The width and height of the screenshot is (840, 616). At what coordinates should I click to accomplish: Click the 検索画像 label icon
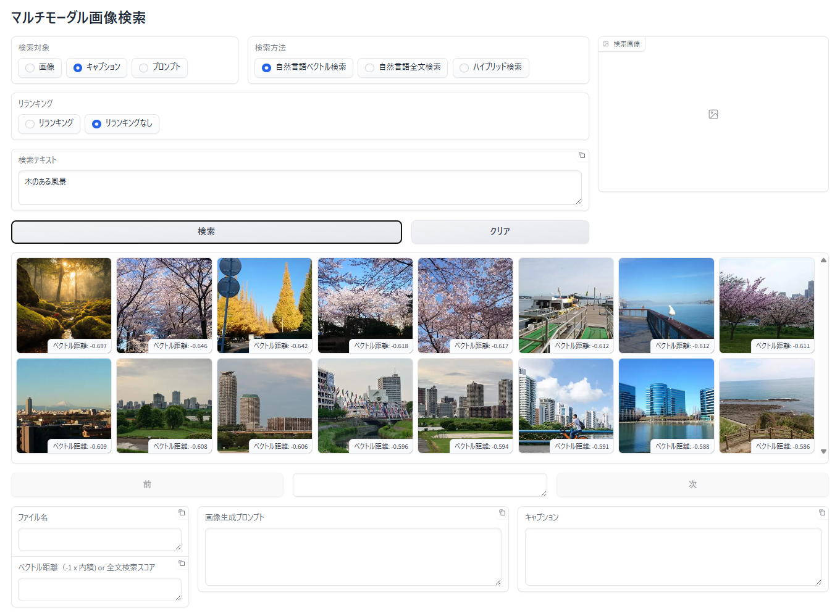point(606,44)
